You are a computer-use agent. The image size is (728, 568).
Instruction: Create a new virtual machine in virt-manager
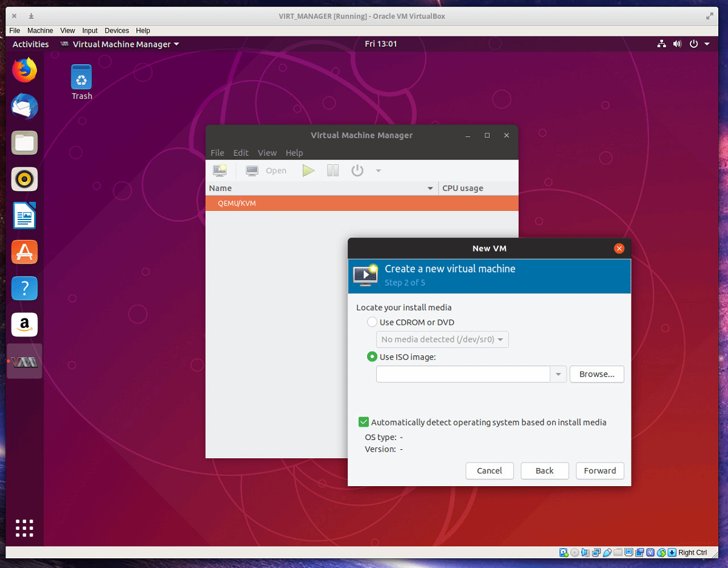tap(219, 170)
